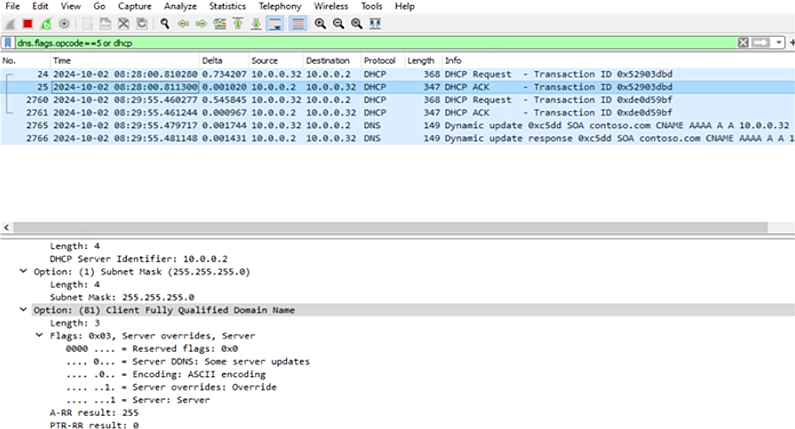Sort by the No. column header

pos(25,61)
